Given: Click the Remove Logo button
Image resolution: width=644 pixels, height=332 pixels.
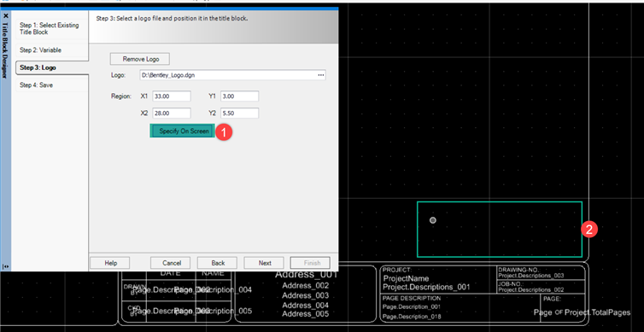Looking at the screenshot, I should (140, 59).
